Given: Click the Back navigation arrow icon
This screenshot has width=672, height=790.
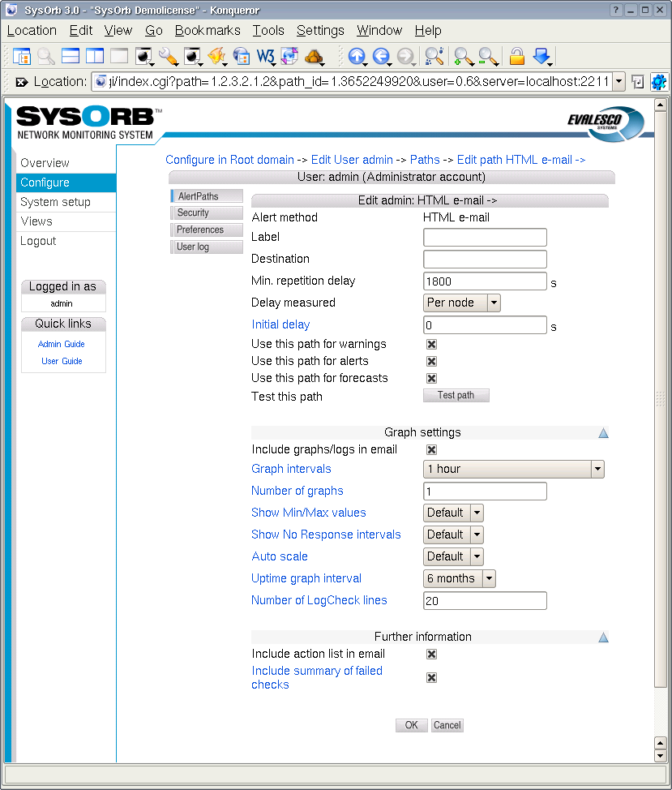Looking at the screenshot, I should coord(381,56).
